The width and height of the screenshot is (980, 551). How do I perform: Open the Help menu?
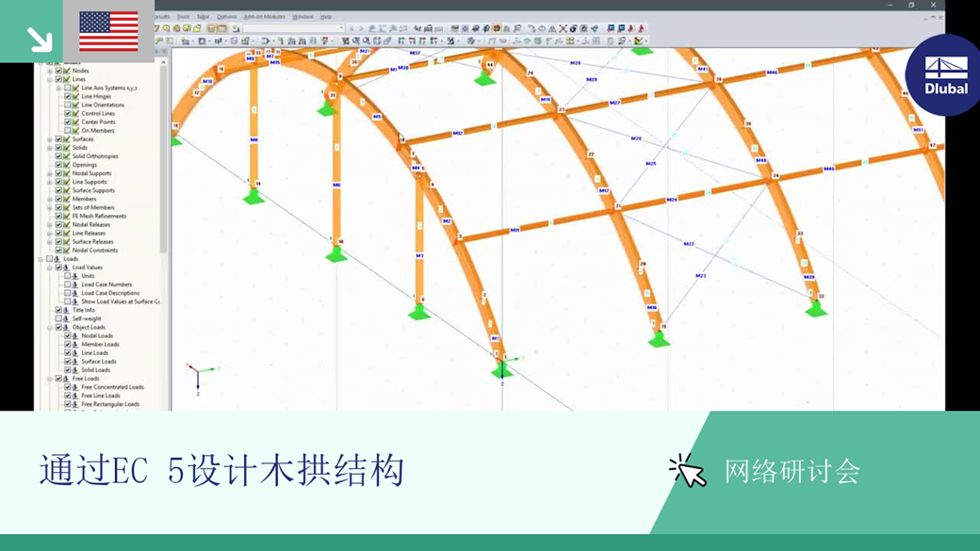(x=326, y=17)
